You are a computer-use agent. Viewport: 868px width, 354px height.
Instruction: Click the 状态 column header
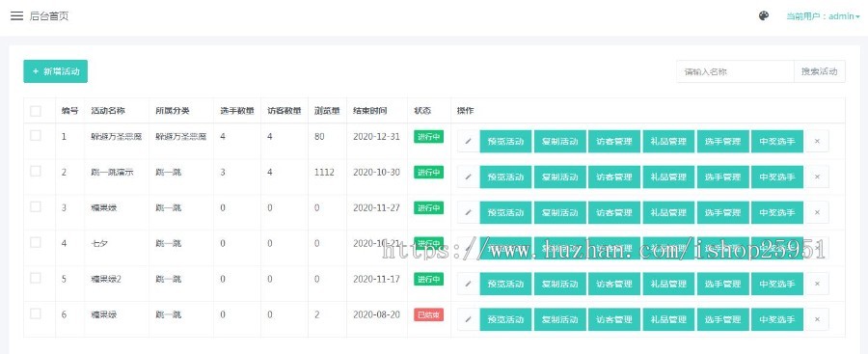click(x=422, y=111)
